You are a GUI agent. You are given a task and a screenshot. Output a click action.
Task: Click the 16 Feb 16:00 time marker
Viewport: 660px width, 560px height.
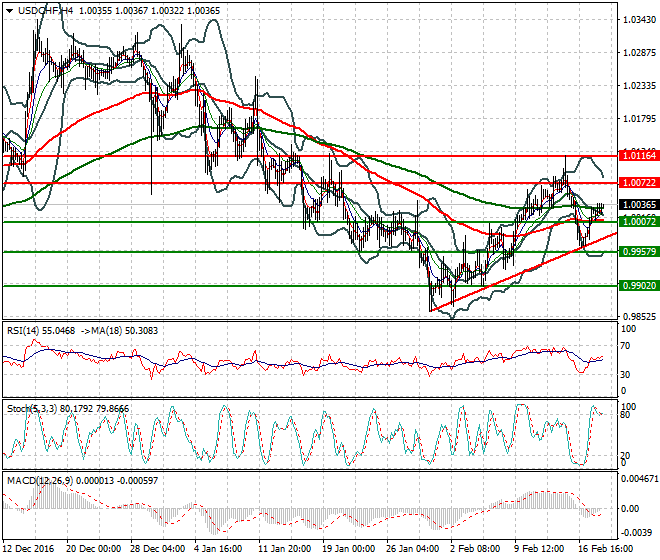click(x=606, y=549)
